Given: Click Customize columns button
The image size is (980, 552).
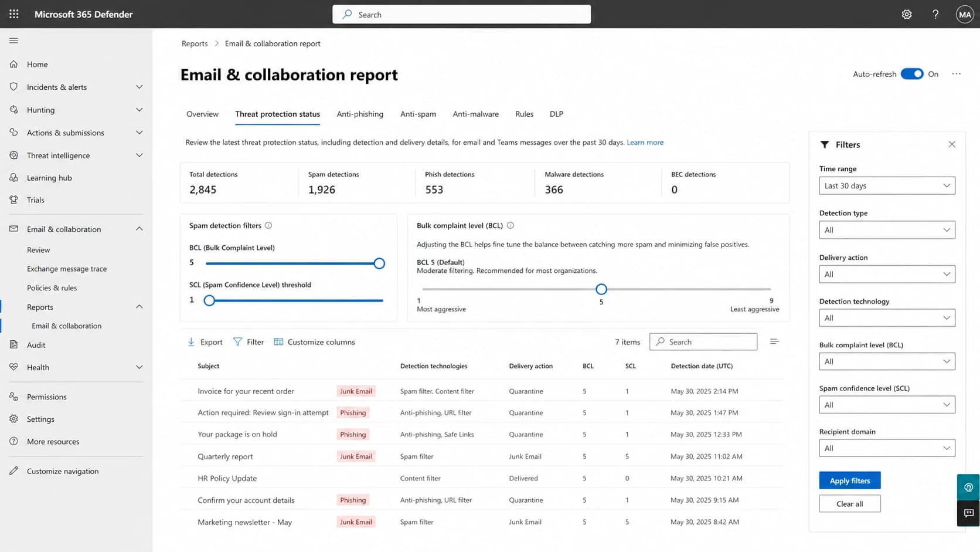Looking at the screenshot, I should (x=314, y=342).
